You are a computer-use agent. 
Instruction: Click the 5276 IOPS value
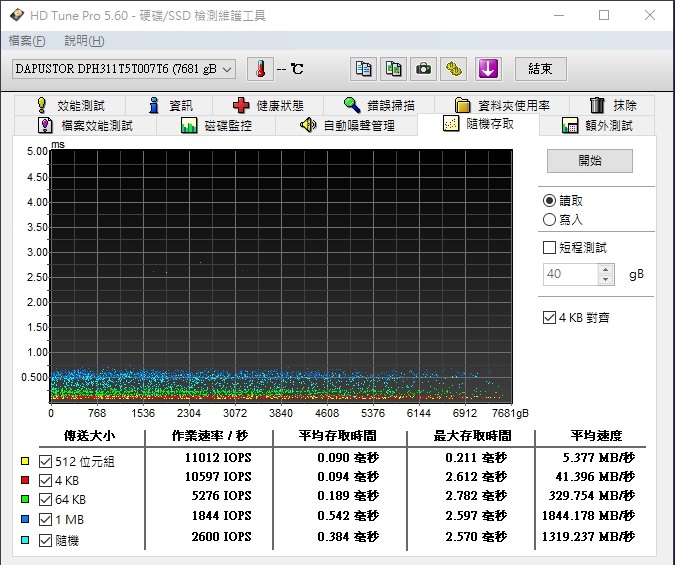click(221, 496)
